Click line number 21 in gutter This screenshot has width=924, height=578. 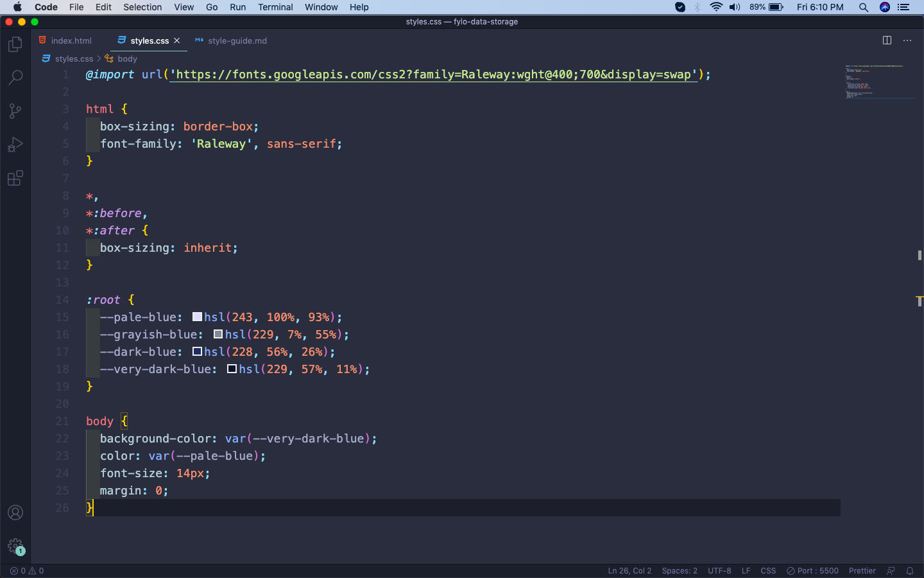tap(62, 421)
